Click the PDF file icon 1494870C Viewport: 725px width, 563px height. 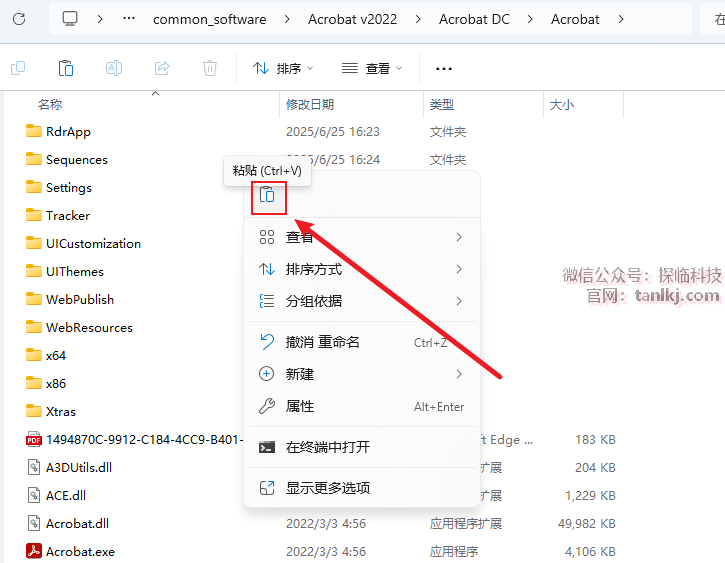coord(33,439)
